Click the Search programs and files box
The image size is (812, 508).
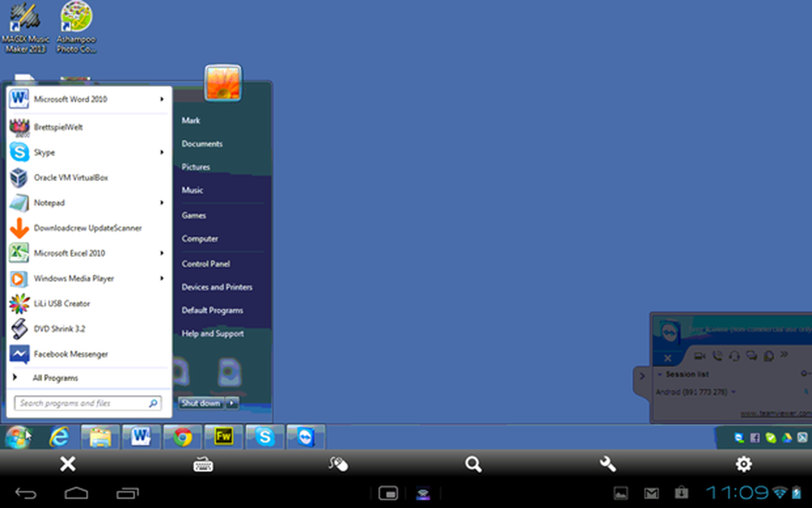point(88,403)
